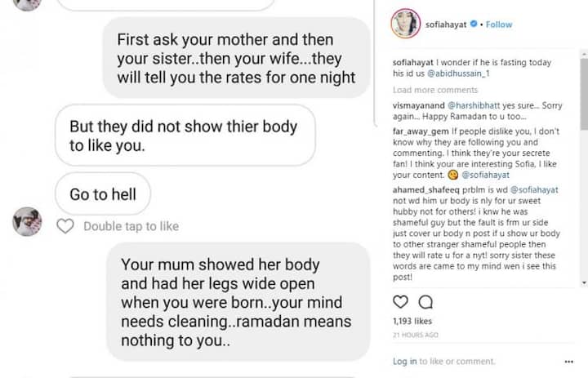Click the Log in link
588x378 pixels.
point(404,361)
